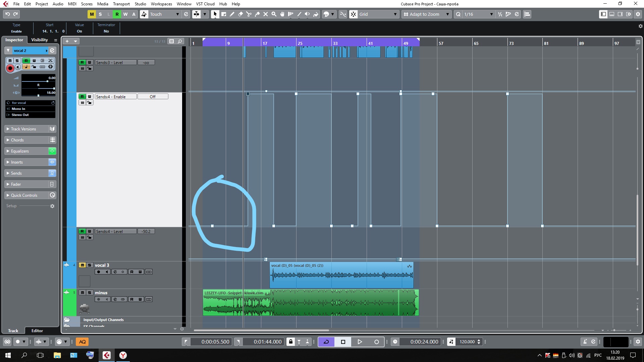Select the Mute X tool

point(266,14)
